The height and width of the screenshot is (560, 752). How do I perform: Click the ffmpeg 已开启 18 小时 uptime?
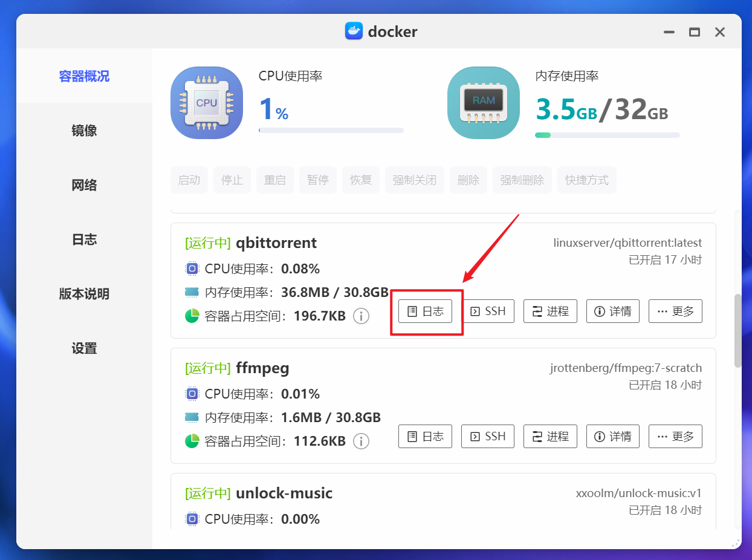(666, 385)
